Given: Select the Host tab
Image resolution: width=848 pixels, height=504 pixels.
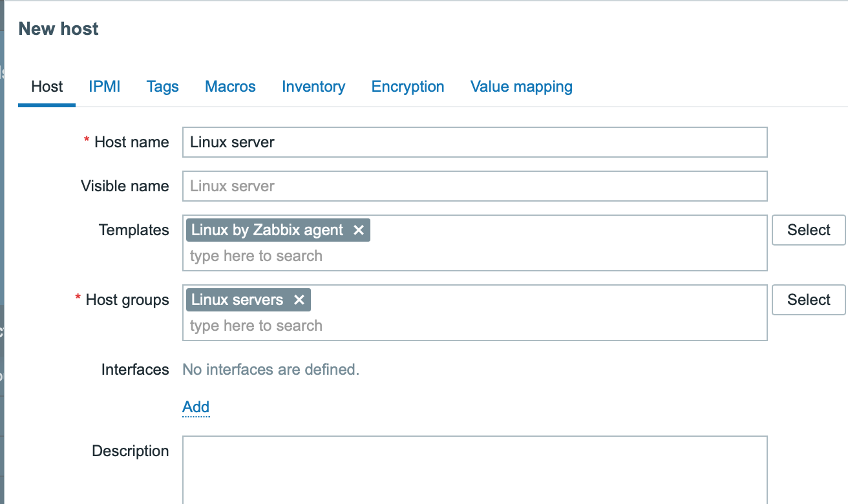Looking at the screenshot, I should point(46,86).
